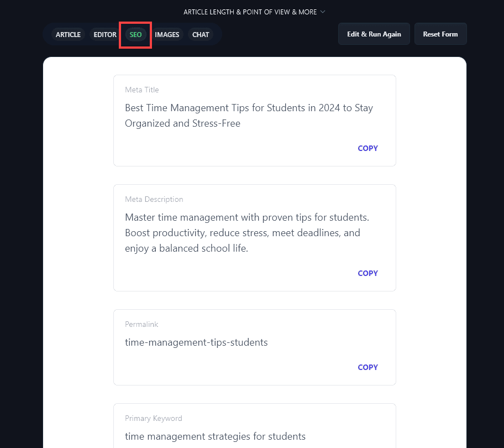Click the chevron next to the header dropdown
504x448 pixels.
click(x=323, y=12)
